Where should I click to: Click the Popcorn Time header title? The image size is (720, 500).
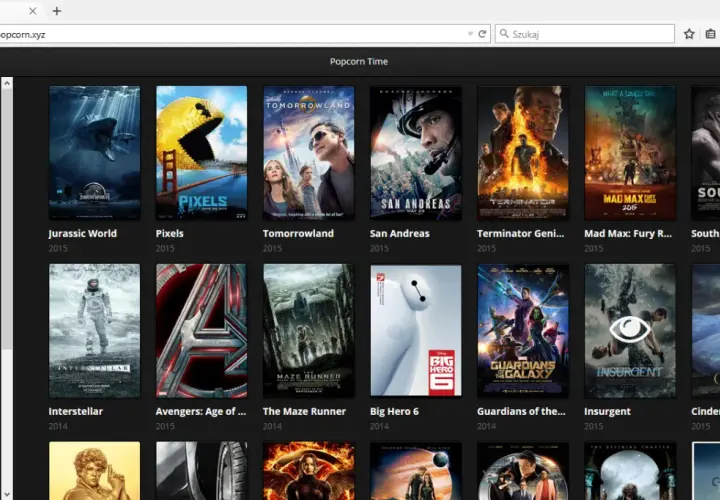click(359, 62)
